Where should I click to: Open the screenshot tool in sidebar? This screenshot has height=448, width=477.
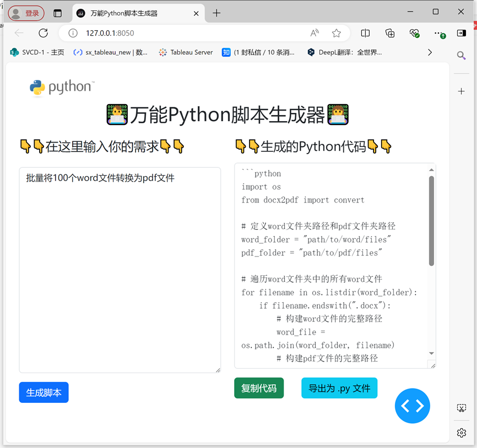coord(462,408)
